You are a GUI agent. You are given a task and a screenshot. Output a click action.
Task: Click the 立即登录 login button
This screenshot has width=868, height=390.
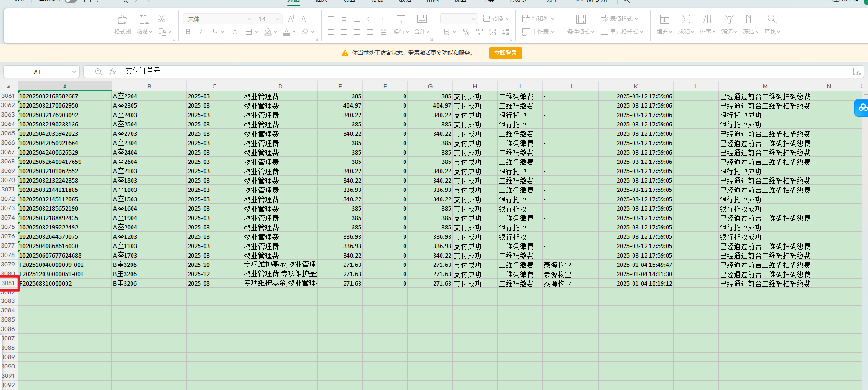click(x=506, y=53)
